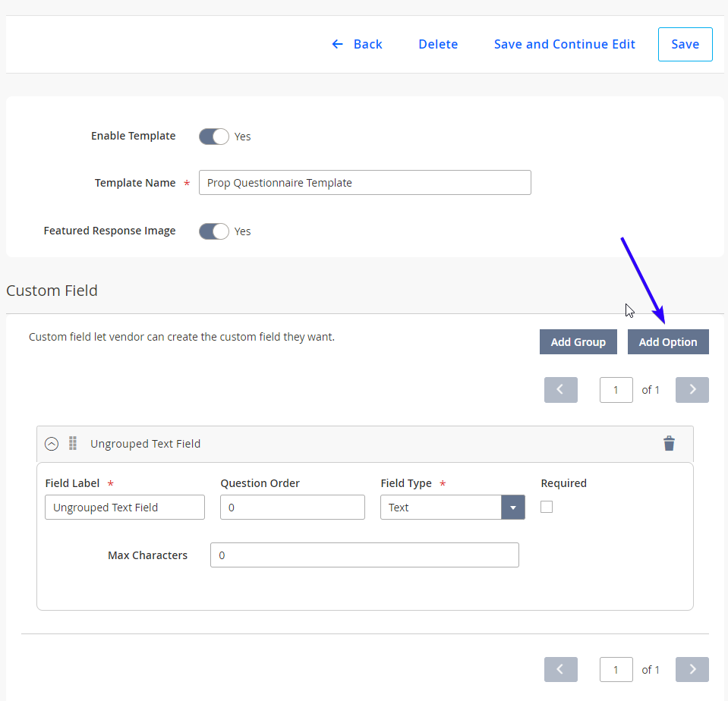Check the Required checkbox
This screenshot has height=701, width=728.
(547, 507)
